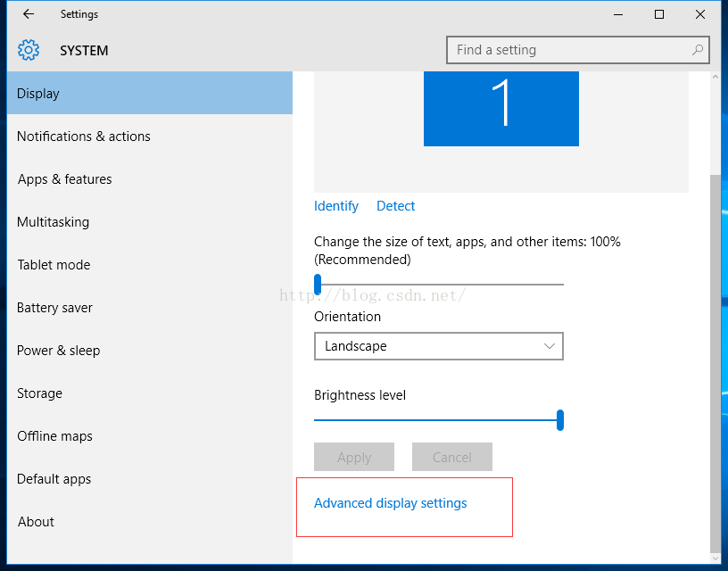Click the Cancel button
This screenshot has width=728, height=571.
[452, 458]
